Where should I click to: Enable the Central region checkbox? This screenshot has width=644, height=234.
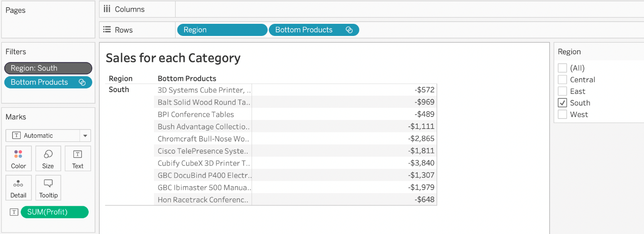pyautogui.click(x=563, y=79)
